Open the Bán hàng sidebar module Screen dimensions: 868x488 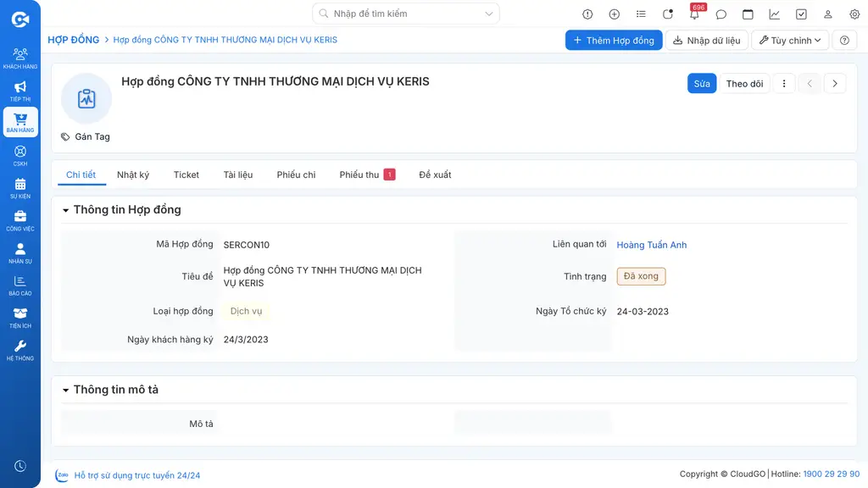click(x=20, y=122)
